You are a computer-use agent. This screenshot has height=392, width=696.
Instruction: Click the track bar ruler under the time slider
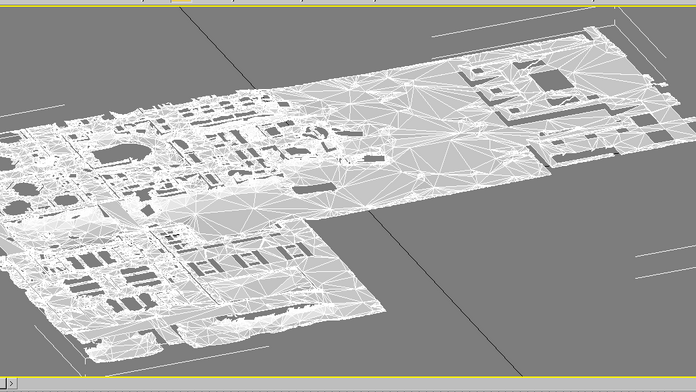pyautogui.click(x=348, y=390)
